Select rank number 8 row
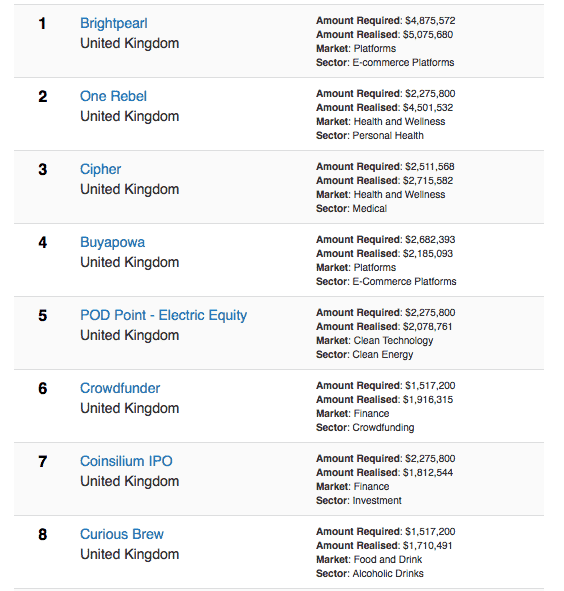Image resolution: width=564 pixels, height=591 pixels. click(x=279, y=552)
